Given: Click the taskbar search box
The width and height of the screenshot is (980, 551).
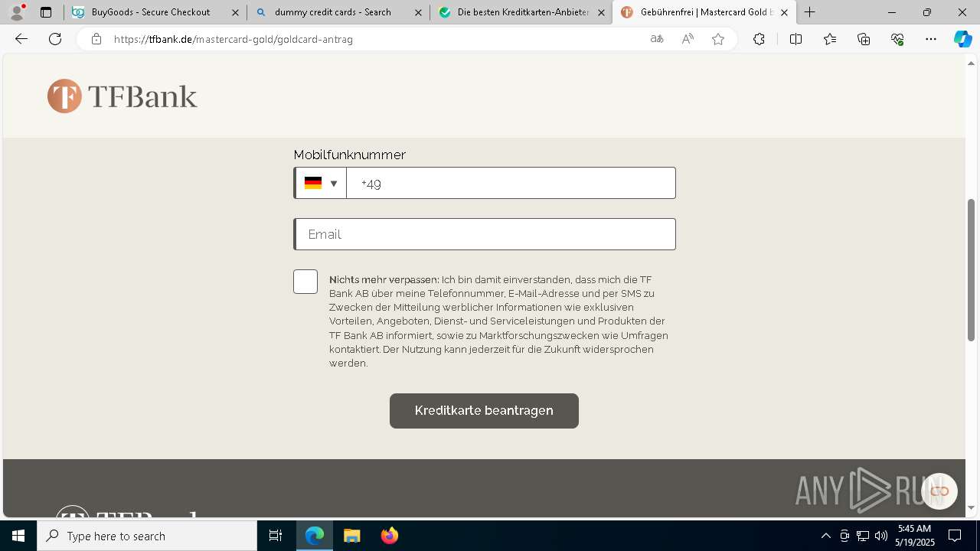Looking at the screenshot, I should click(x=147, y=536).
